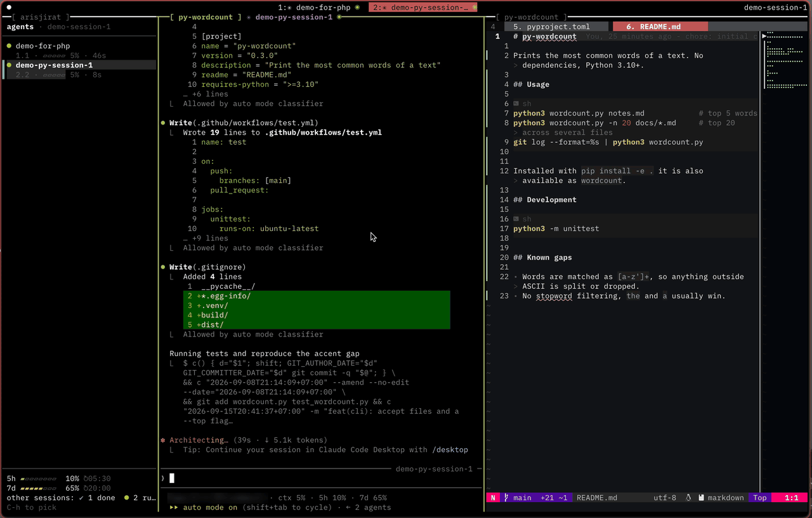Viewport: 812px width, 518px height.
Task: Expand the collapsed +6 lines in pyproject output
Action: 206,94
